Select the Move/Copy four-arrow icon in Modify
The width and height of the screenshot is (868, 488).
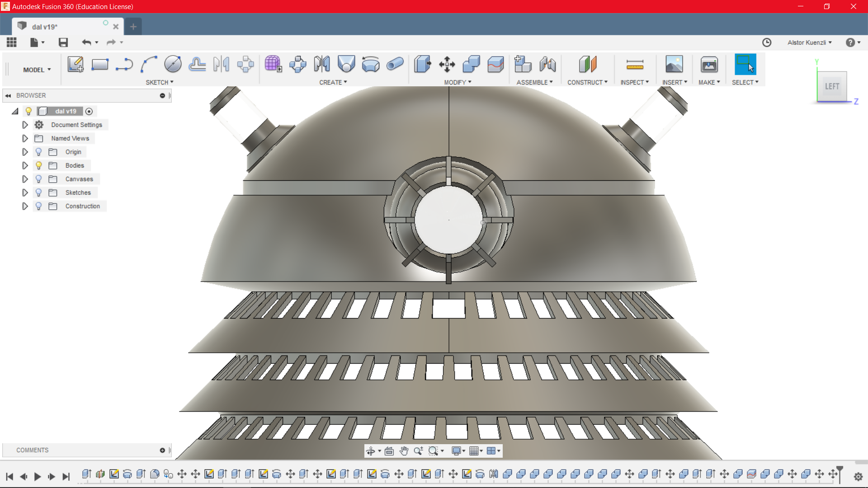coord(447,64)
